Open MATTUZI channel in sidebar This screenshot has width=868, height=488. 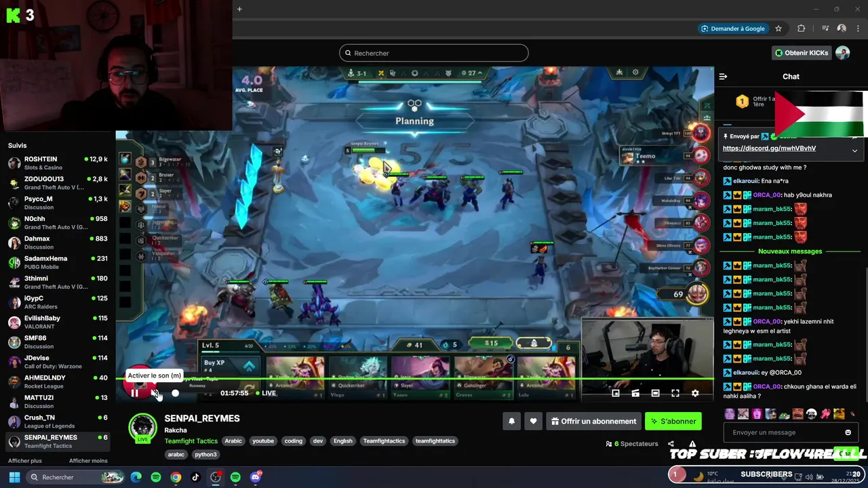(x=58, y=401)
